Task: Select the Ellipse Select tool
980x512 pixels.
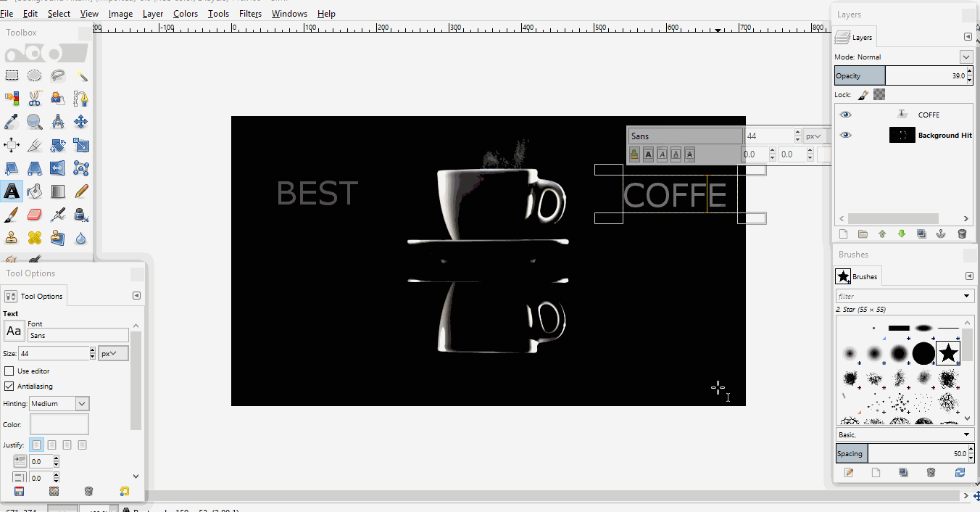Action: pyautogui.click(x=35, y=75)
